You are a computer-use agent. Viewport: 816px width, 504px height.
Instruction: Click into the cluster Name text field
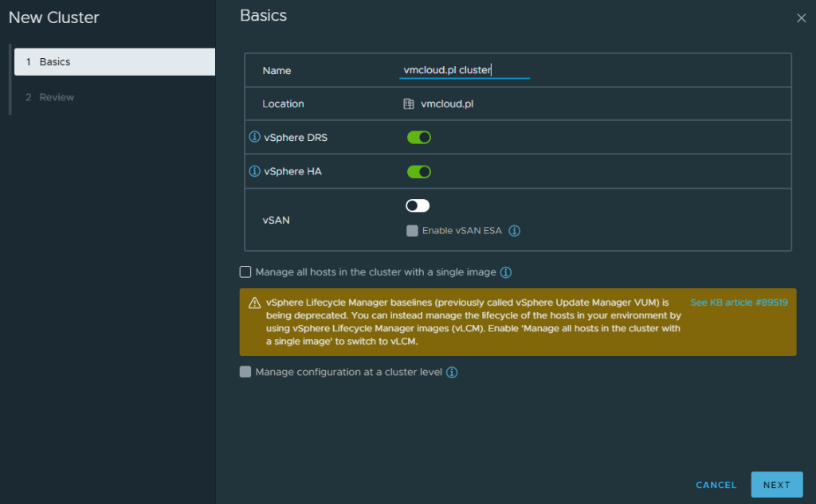click(465, 70)
